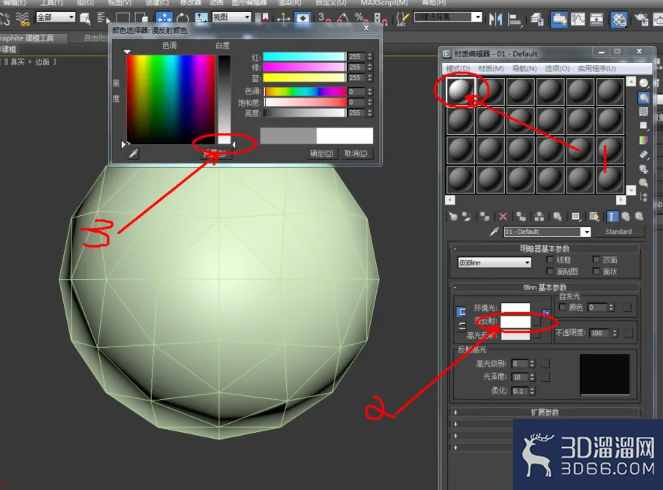The height and width of the screenshot is (490, 663).
Task: Click the Align tool in main toolbar
Action: [x=514, y=19]
